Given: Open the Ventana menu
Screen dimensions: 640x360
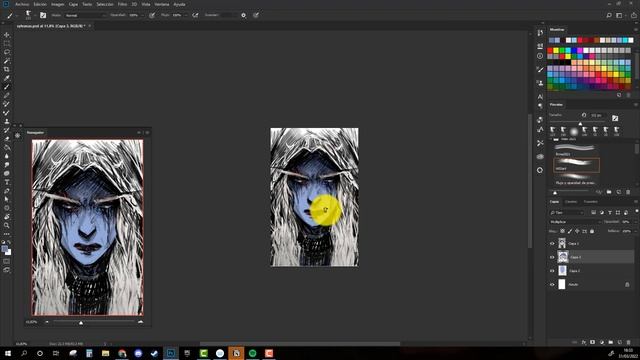Looking at the screenshot, I should tap(162, 4).
